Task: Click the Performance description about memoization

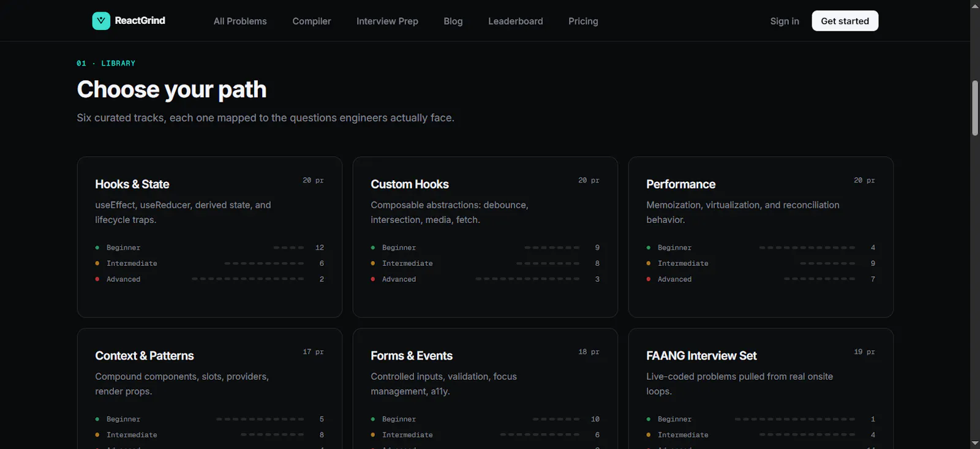Action: tap(743, 213)
